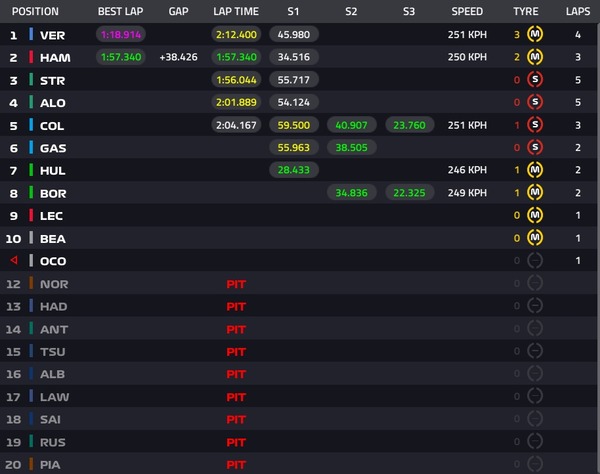Image resolution: width=600 pixels, height=474 pixels.
Task: Click the red triangle icon beside OCO
Action: (13, 261)
